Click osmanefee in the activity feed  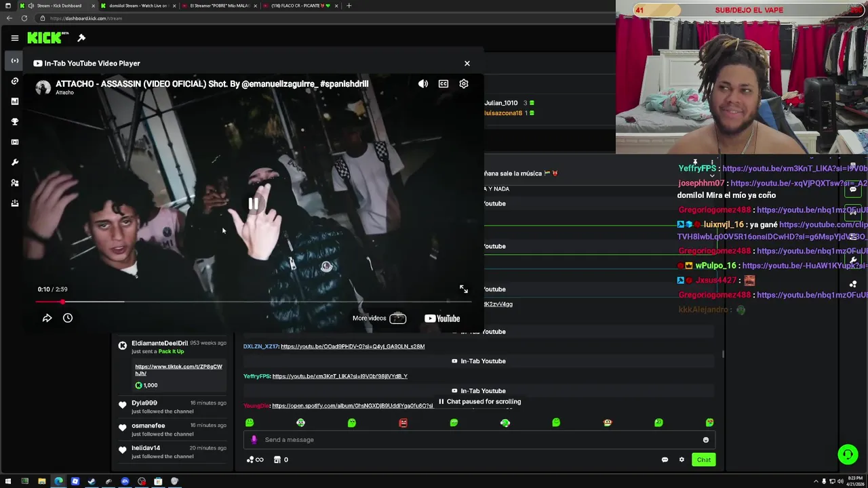(x=149, y=426)
